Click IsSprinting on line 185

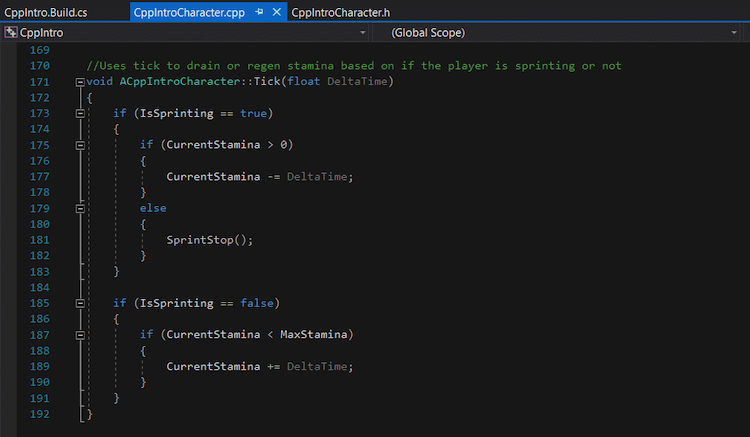[x=176, y=303]
